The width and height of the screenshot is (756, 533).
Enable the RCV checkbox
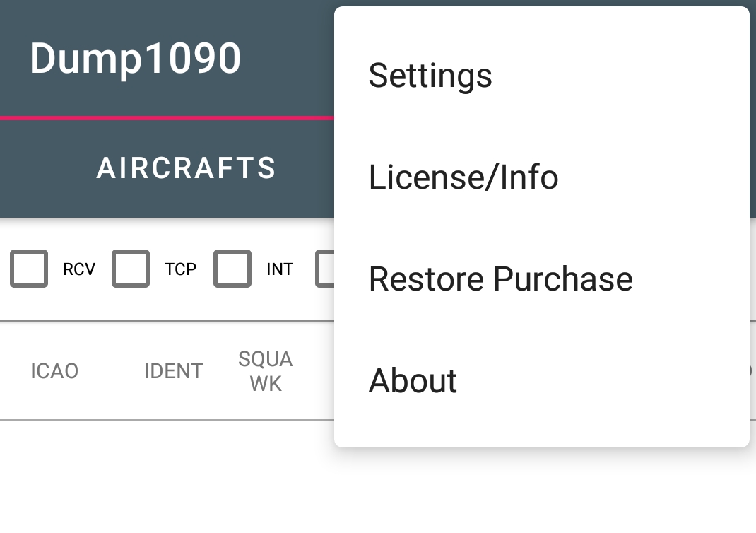[29, 269]
